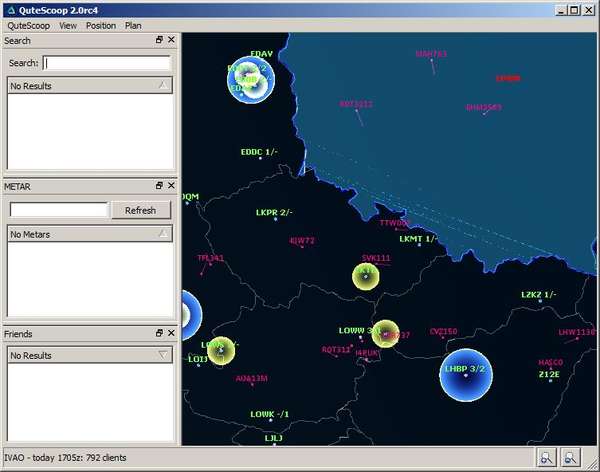Maximize the QuteScoop window

coord(574,10)
